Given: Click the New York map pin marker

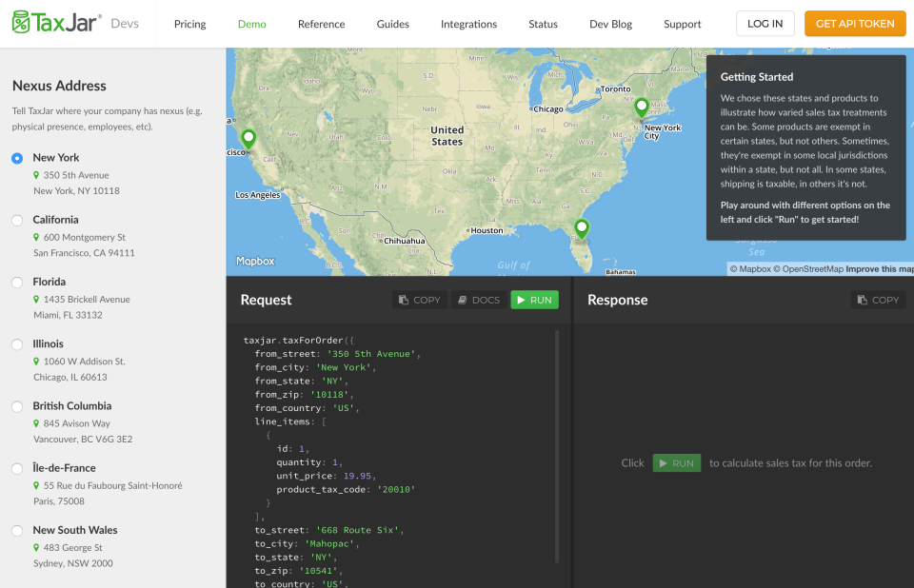Looking at the screenshot, I should 641,109.
